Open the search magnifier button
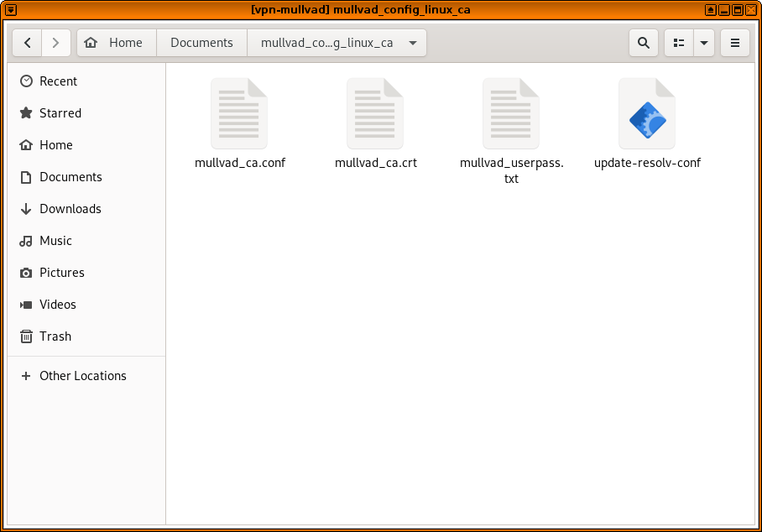762x532 pixels. pyautogui.click(x=644, y=43)
